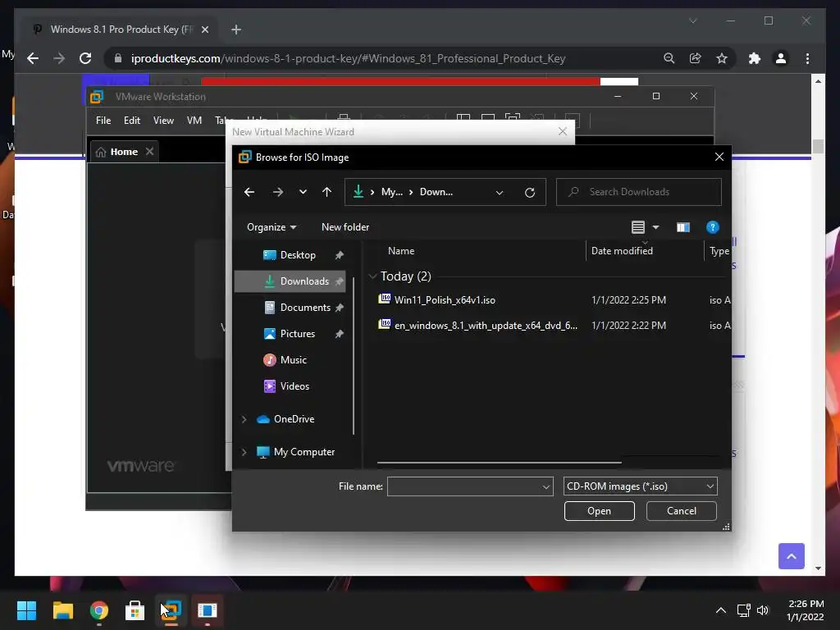
Task: Open VMware Workstation Edit menu
Action: pyautogui.click(x=132, y=121)
